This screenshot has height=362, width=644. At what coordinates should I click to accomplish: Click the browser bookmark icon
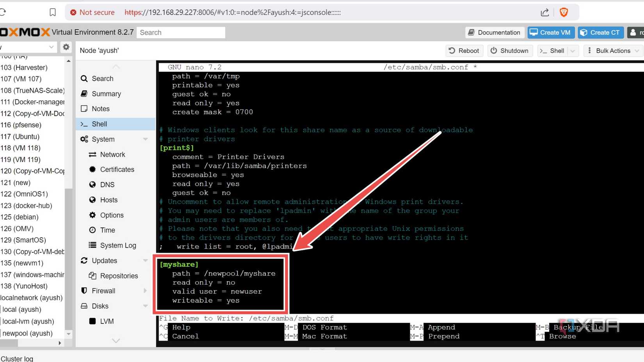53,12
